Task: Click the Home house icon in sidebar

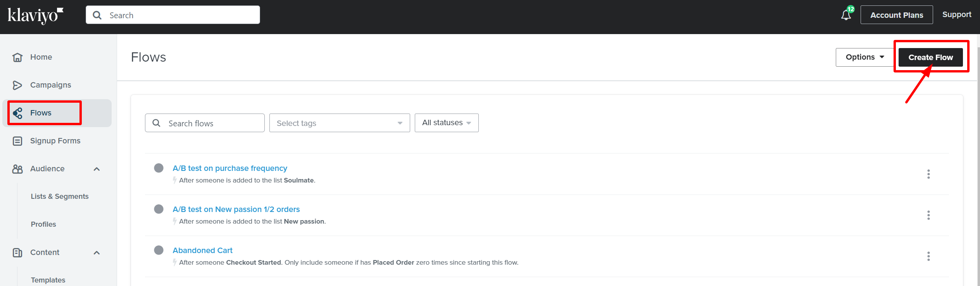Action: point(17,57)
